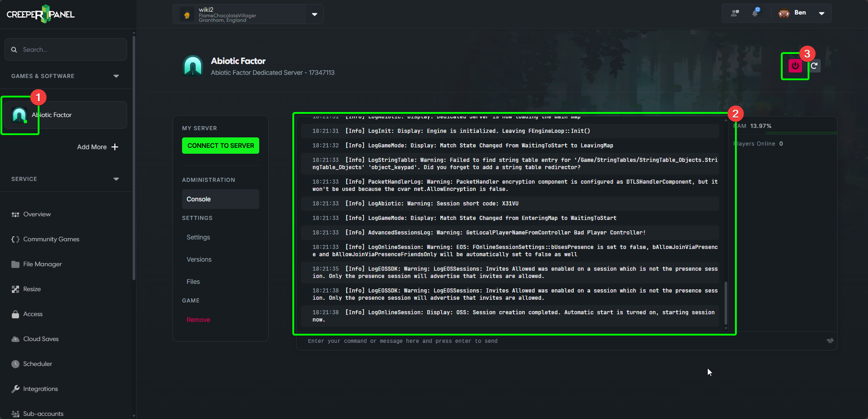868x419 pixels.
Task: Focus the sidebar Search field
Action: 66,49
